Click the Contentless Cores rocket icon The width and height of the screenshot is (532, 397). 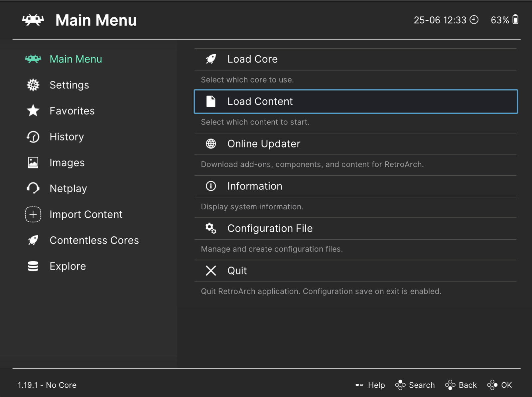(33, 240)
